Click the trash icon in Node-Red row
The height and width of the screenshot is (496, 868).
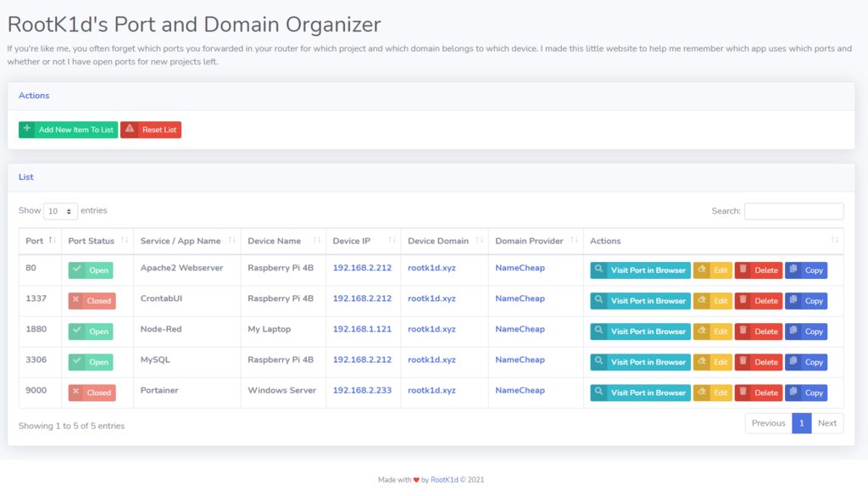pos(743,331)
